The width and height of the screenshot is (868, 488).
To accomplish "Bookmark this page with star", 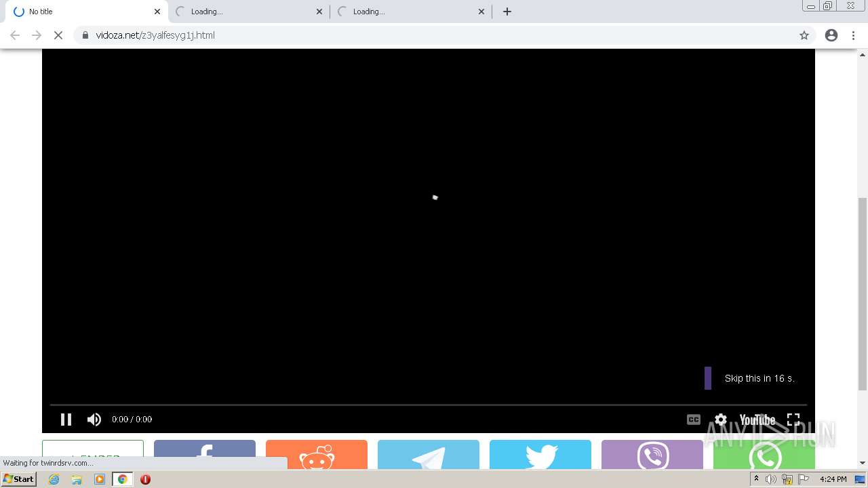I will click(804, 35).
